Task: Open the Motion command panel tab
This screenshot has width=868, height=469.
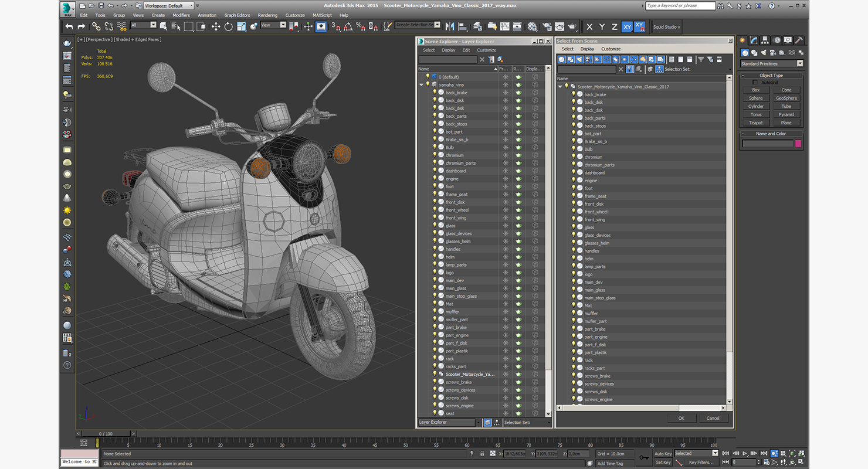Action: tap(777, 40)
